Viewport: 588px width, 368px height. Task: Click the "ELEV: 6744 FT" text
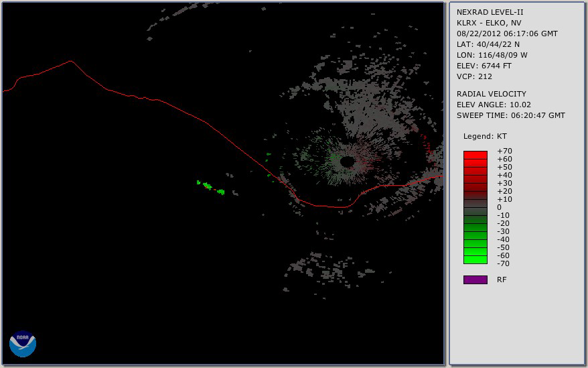(x=484, y=66)
